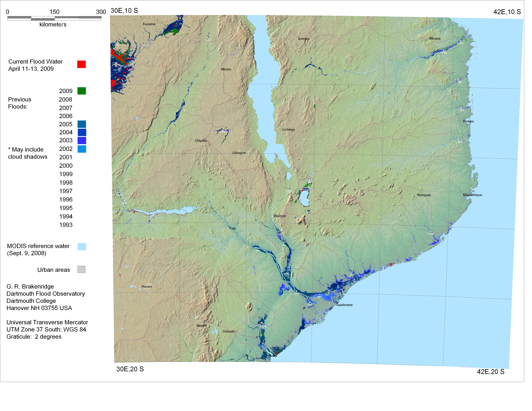Click the 2002 light blue legend swatch
Image resolution: width=532 pixels, height=411 pixels.
point(82,149)
